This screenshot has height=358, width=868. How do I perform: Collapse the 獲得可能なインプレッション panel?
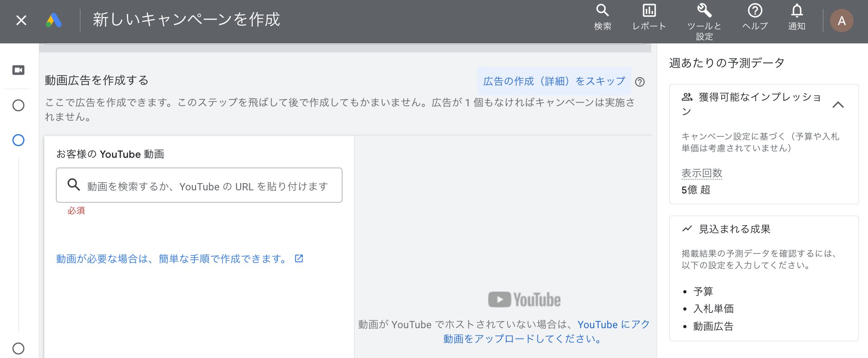[x=838, y=105]
